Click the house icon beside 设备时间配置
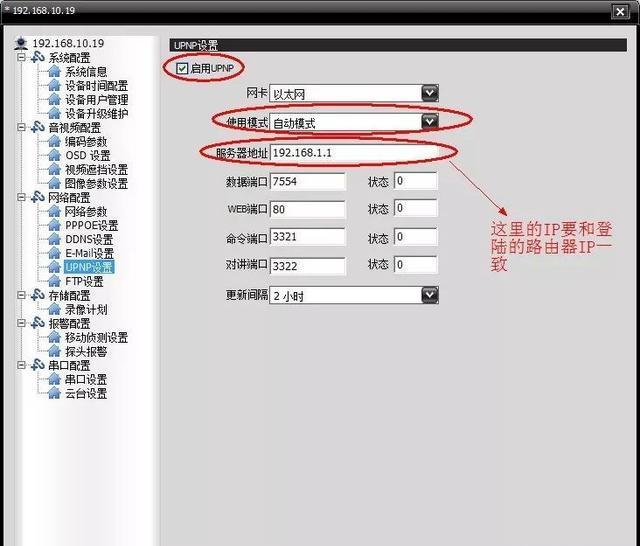 [x=54, y=86]
